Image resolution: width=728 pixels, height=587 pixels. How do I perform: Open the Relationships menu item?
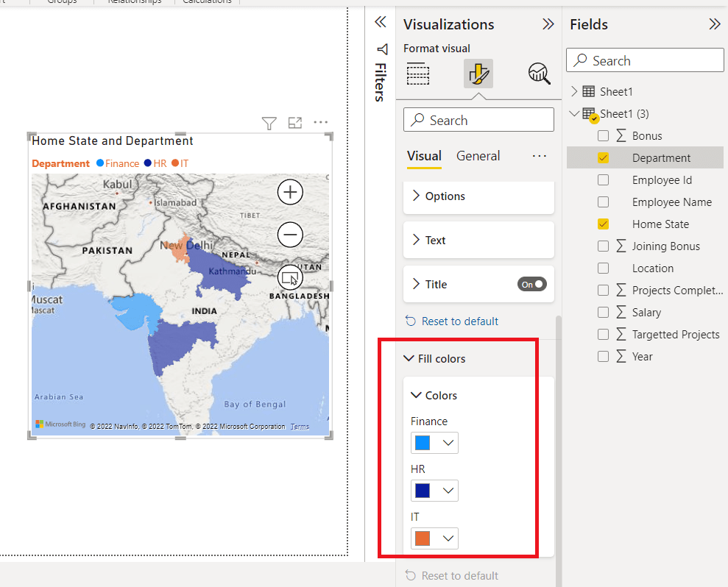(x=133, y=2)
